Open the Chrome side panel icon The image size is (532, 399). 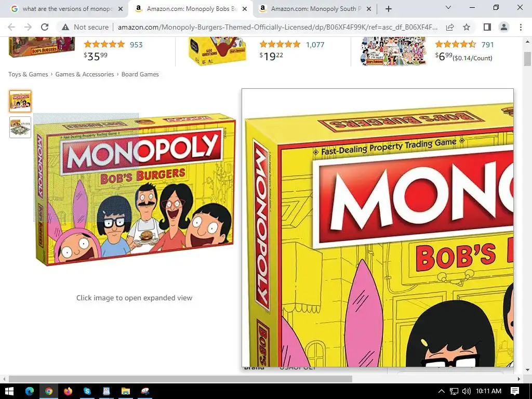coord(487,27)
